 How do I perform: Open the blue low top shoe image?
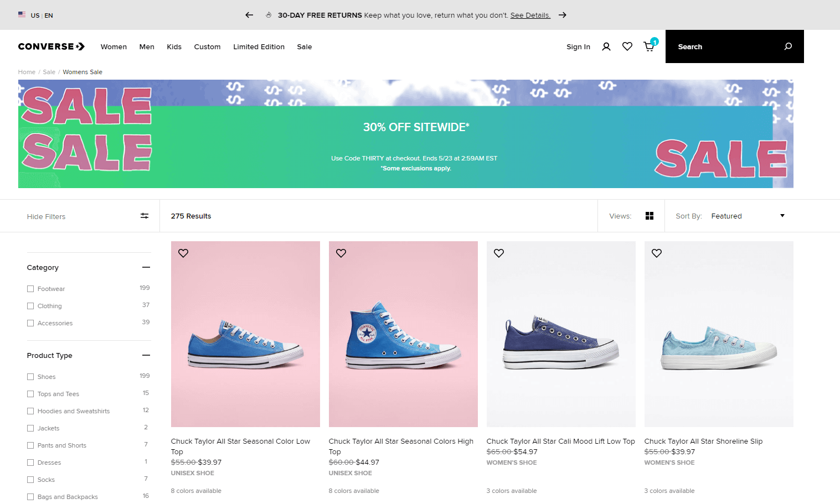(245, 334)
